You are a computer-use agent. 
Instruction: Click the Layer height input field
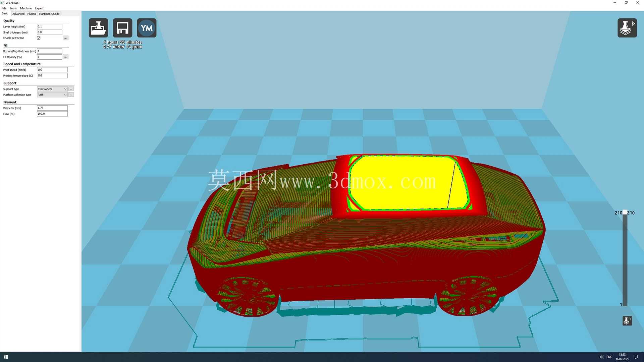click(49, 26)
